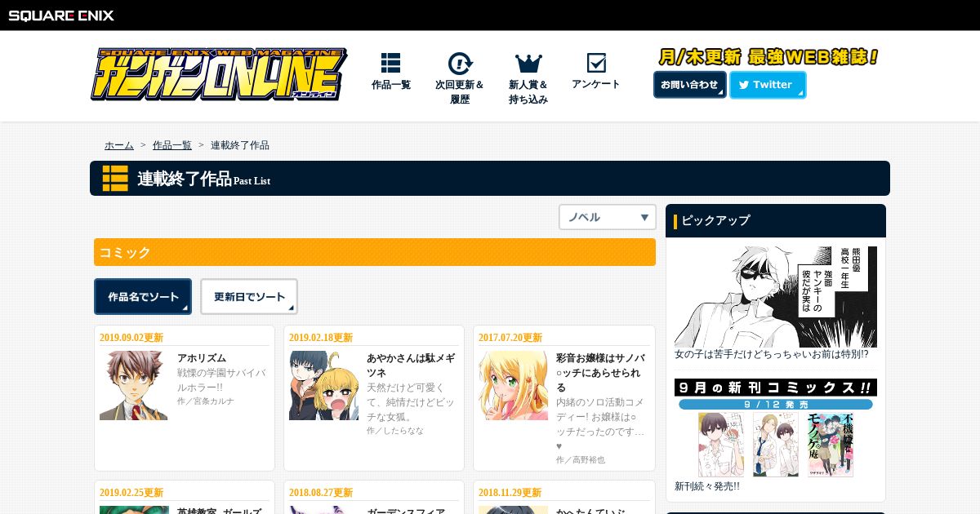Click 2019.02.18更新 date text
The image size is (980, 514).
pyautogui.click(x=321, y=338)
